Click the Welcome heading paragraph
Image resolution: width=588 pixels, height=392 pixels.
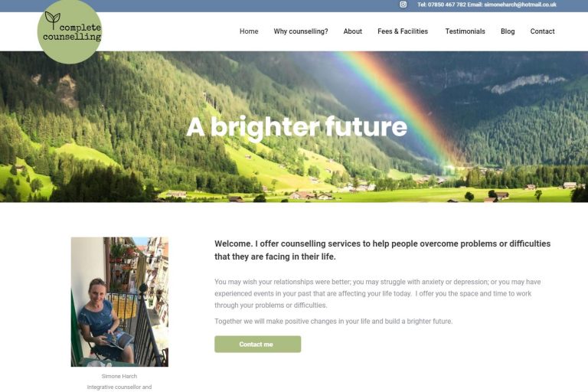pyautogui.click(x=383, y=250)
